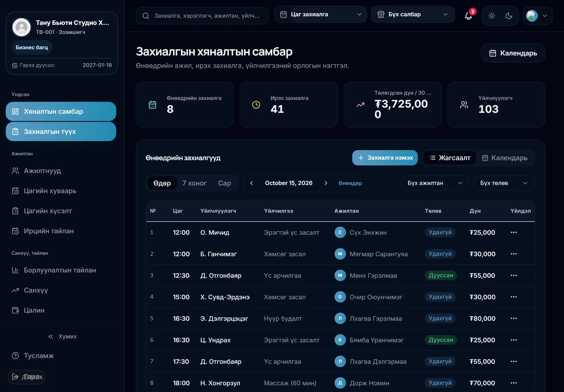Select the Сар tab

click(225, 183)
